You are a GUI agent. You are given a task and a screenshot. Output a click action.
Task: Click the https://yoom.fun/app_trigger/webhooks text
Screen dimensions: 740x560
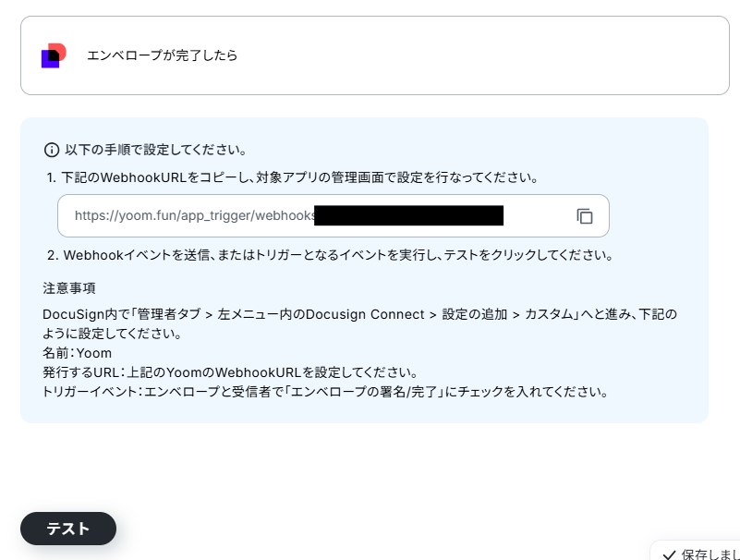tap(195, 216)
